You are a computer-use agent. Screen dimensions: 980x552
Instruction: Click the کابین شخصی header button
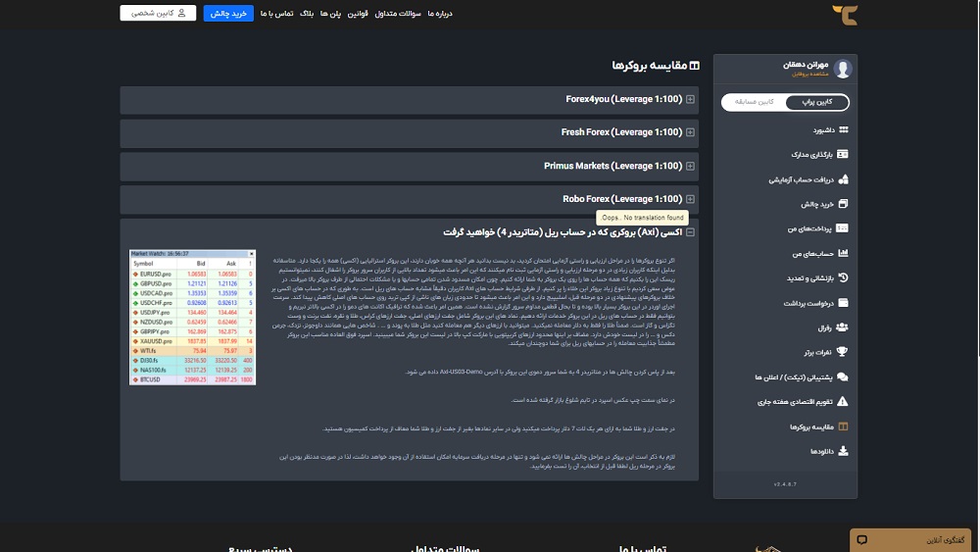pyautogui.click(x=158, y=13)
